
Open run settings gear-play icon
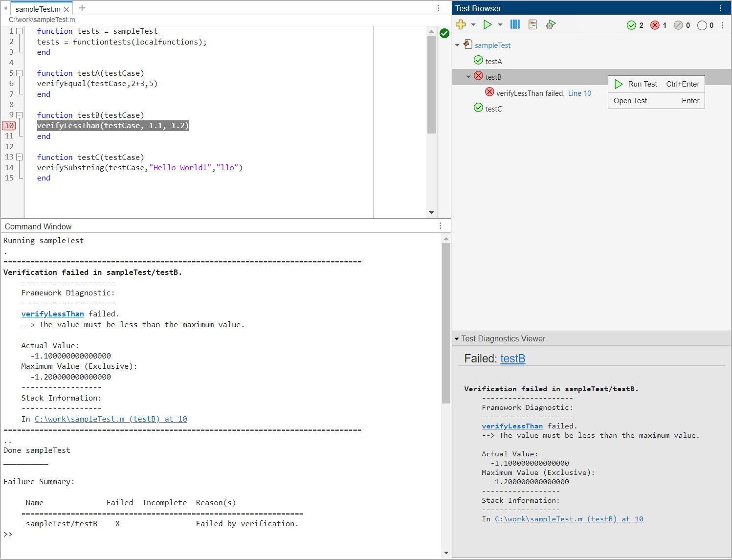(x=551, y=24)
